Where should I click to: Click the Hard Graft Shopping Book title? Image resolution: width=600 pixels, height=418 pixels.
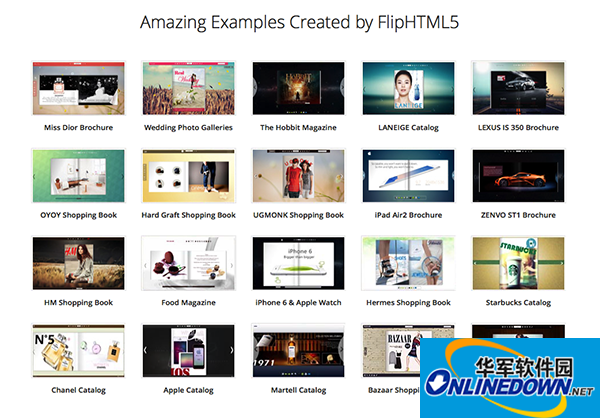coord(188,215)
